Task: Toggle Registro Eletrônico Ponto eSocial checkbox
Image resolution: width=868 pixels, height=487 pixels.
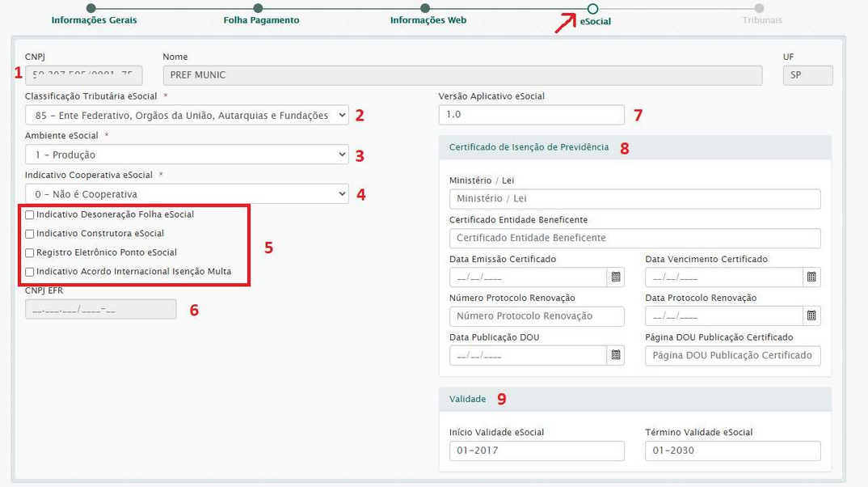Action: click(x=30, y=252)
